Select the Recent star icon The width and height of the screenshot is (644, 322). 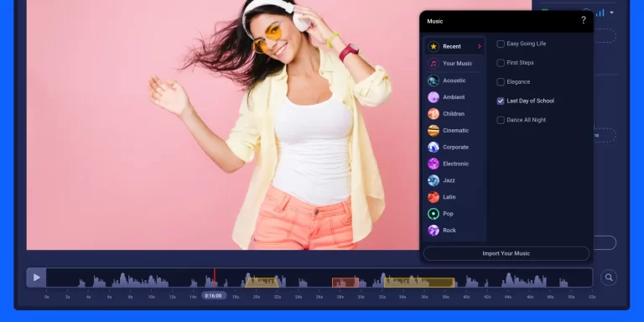(434, 46)
